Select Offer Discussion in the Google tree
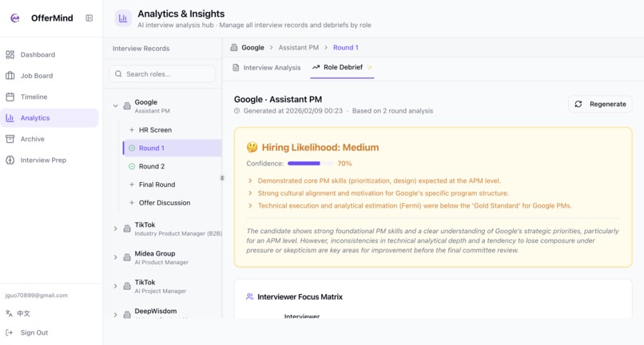 coord(172,203)
